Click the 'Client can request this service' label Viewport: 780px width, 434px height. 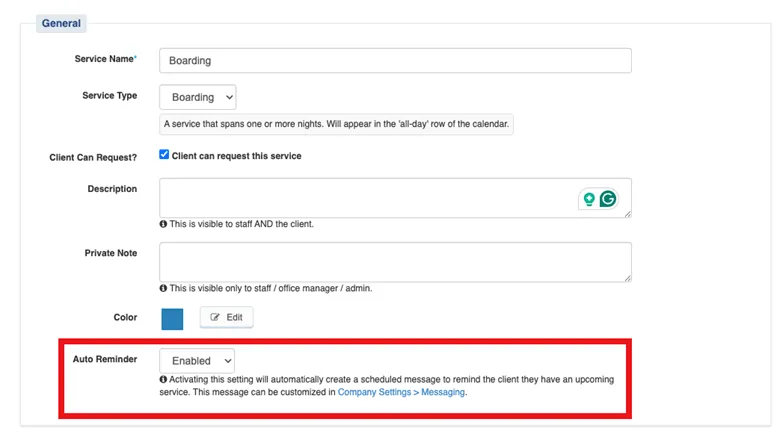pos(237,156)
